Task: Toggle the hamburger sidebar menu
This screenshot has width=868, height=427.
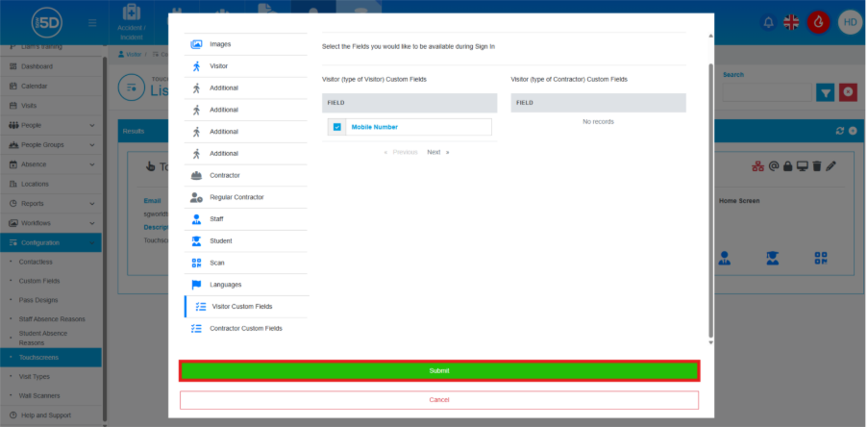Action: (92, 23)
